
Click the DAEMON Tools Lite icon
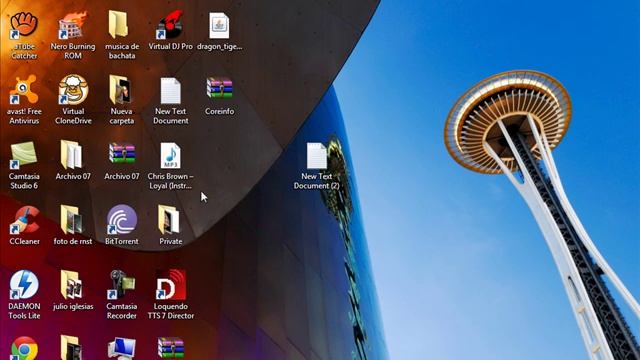click(24, 285)
